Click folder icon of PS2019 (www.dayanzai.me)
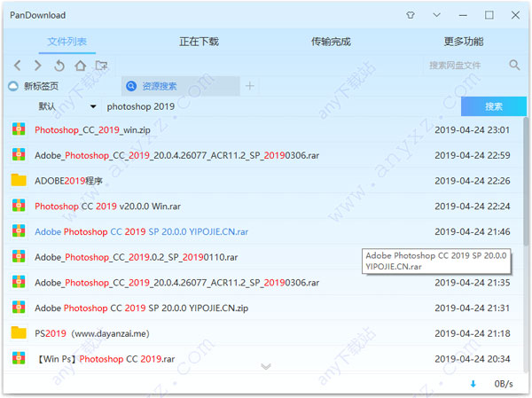 [x=19, y=333]
